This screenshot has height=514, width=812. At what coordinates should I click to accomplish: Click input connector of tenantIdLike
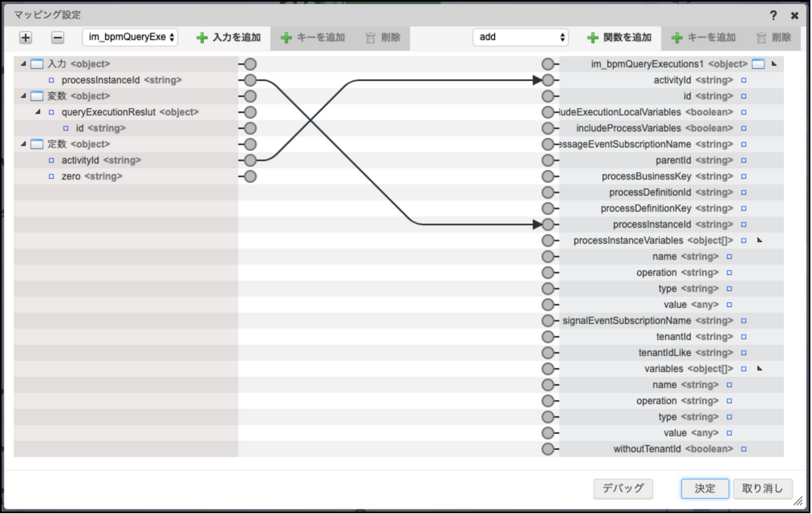[548, 353]
